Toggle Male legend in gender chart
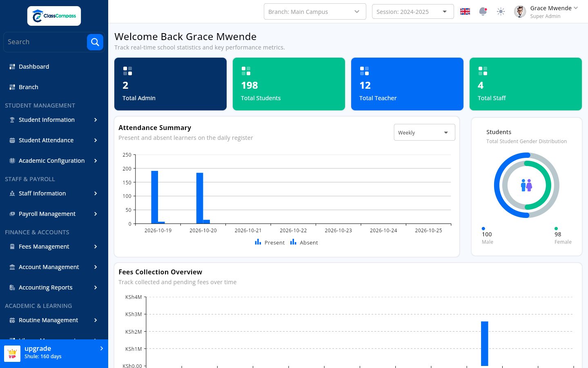Viewport: 588px width, 368px height. click(487, 236)
